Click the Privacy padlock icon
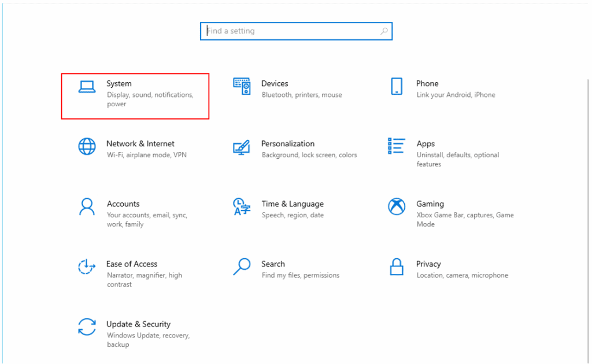Image resolution: width=592 pixels, height=364 pixels. 397,266
